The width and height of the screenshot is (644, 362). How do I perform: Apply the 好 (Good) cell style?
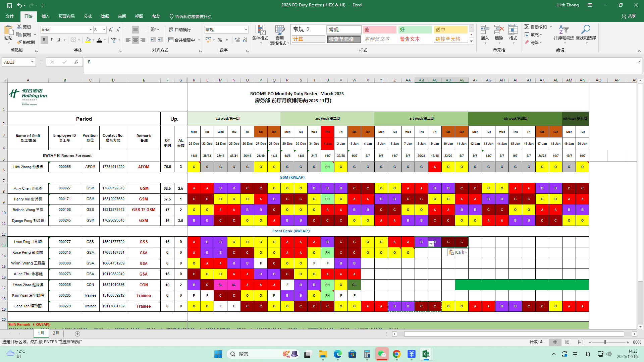pyautogui.click(x=415, y=29)
